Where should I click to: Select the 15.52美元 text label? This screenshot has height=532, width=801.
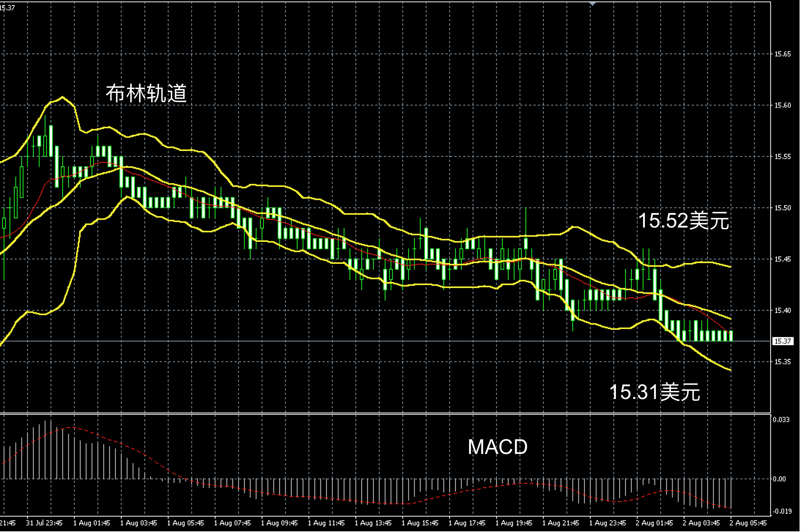[x=684, y=221]
